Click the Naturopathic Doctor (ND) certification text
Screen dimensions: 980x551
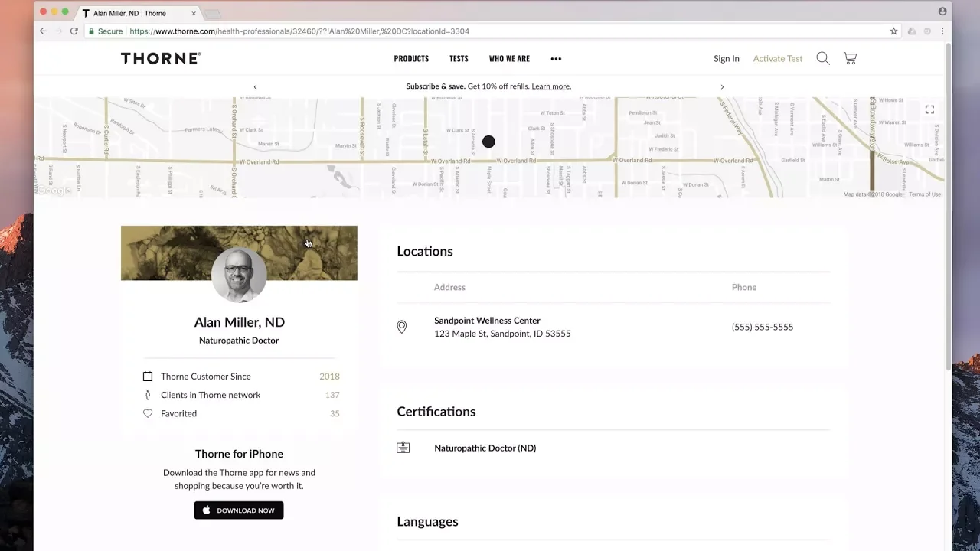tap(485, 448)
